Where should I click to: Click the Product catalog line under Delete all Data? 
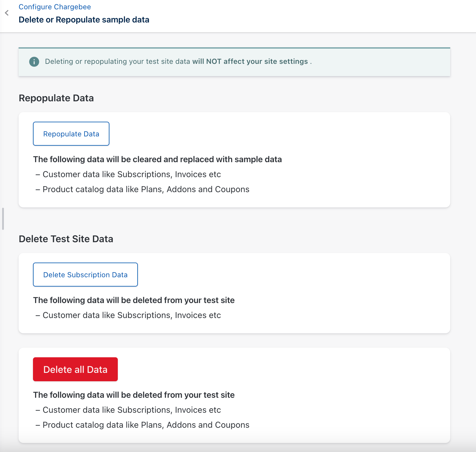(146, 425)
